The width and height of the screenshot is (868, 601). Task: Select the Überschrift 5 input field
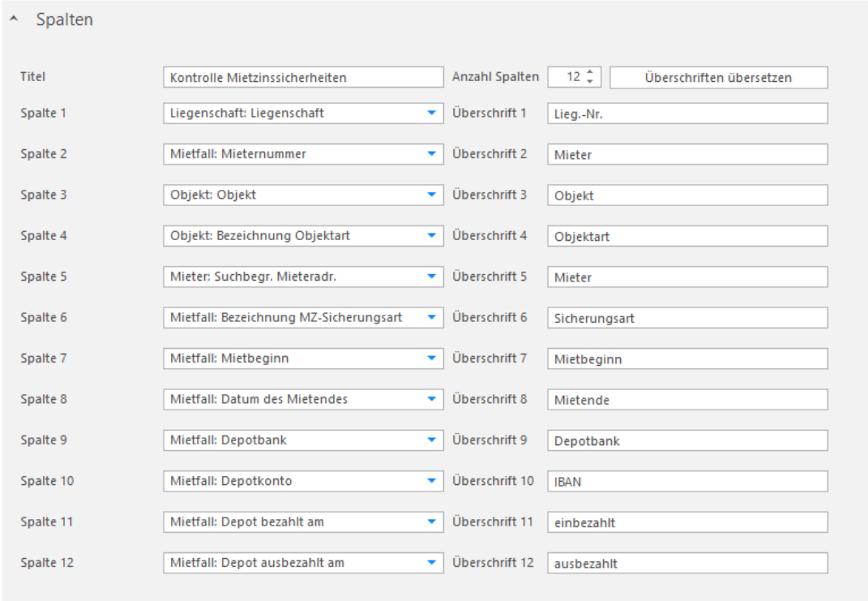(687, 277)
